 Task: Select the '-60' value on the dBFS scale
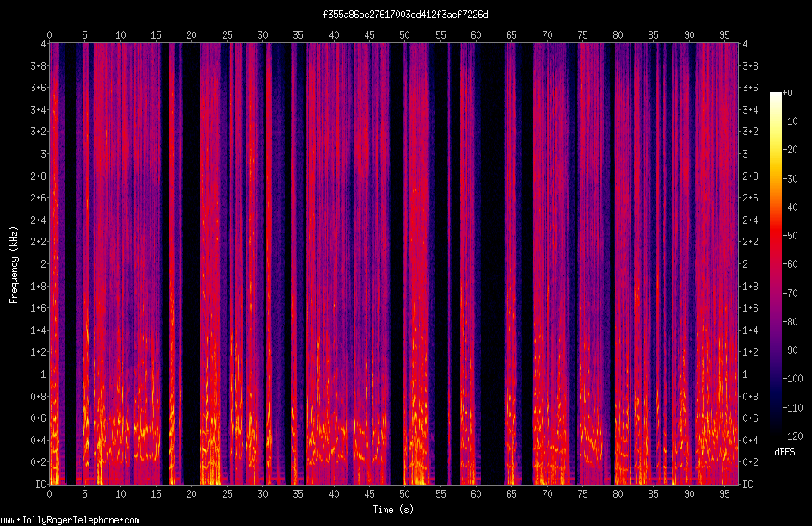790,264
